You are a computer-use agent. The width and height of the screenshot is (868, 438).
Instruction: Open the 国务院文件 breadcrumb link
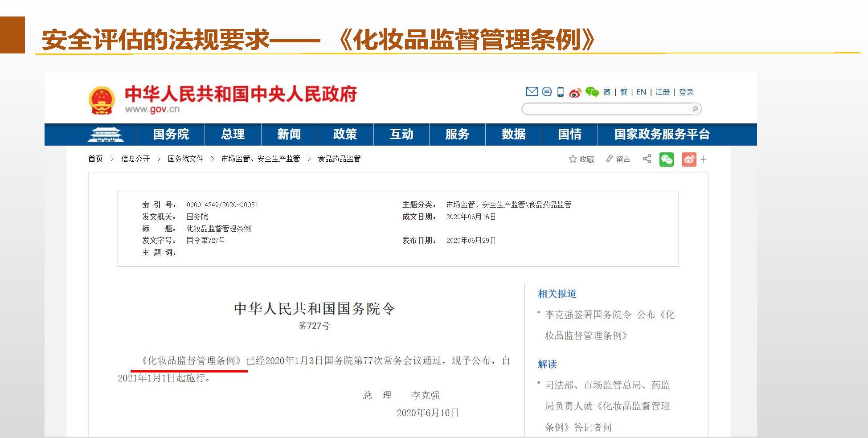coord(185,159)
